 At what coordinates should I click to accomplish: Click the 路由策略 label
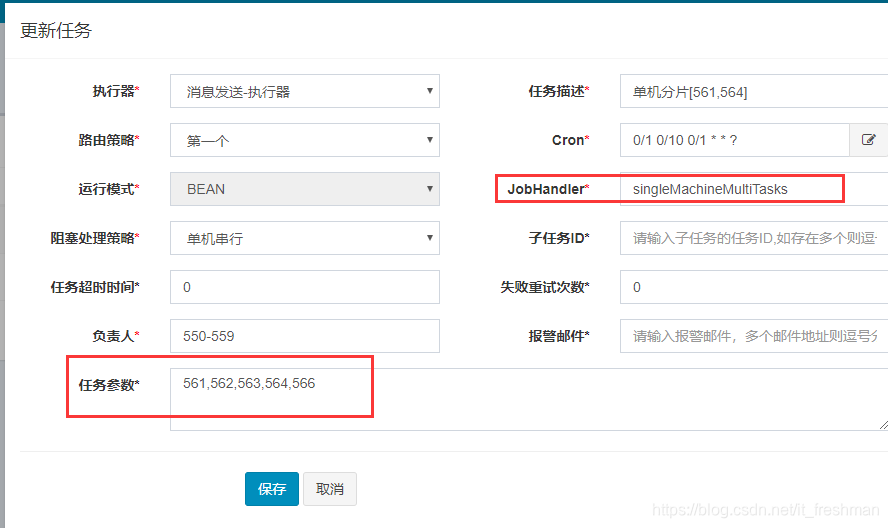point(109,140)
